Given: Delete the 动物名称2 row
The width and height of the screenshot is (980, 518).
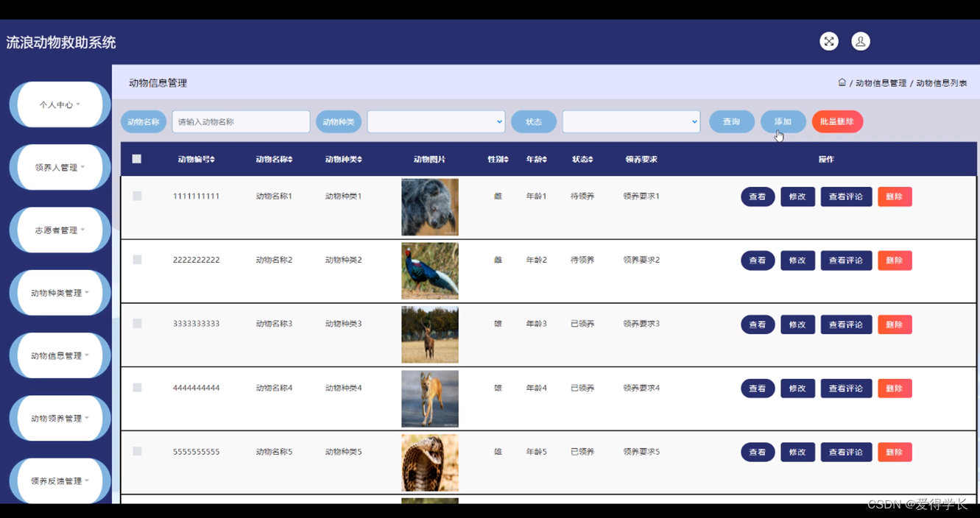Looking at the screenshot, I should point(895,260).
